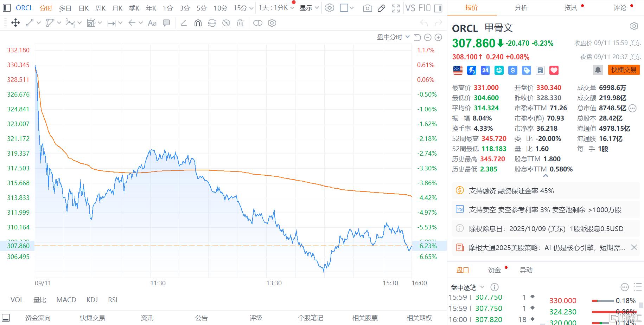Click the note bookmark icon

540,70
